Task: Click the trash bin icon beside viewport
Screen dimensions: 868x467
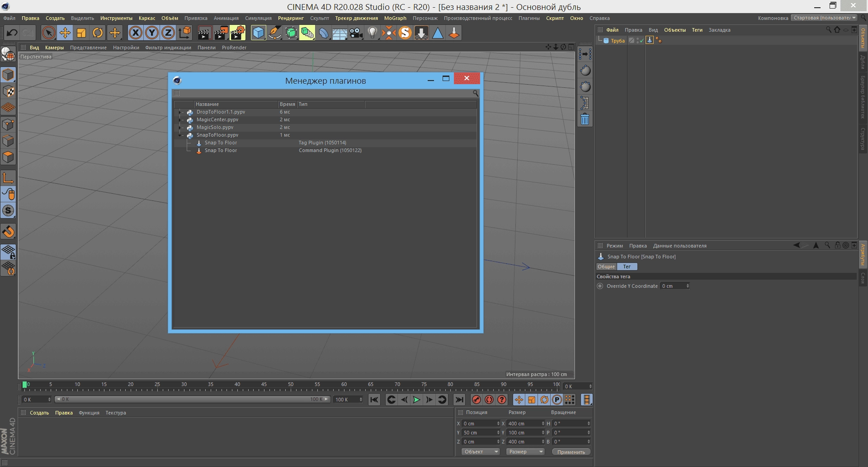Action: 585,119
